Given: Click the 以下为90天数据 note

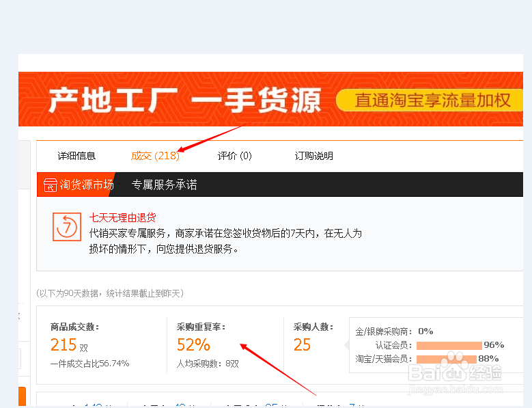Looking at the screenshot, I should [110, 293].
